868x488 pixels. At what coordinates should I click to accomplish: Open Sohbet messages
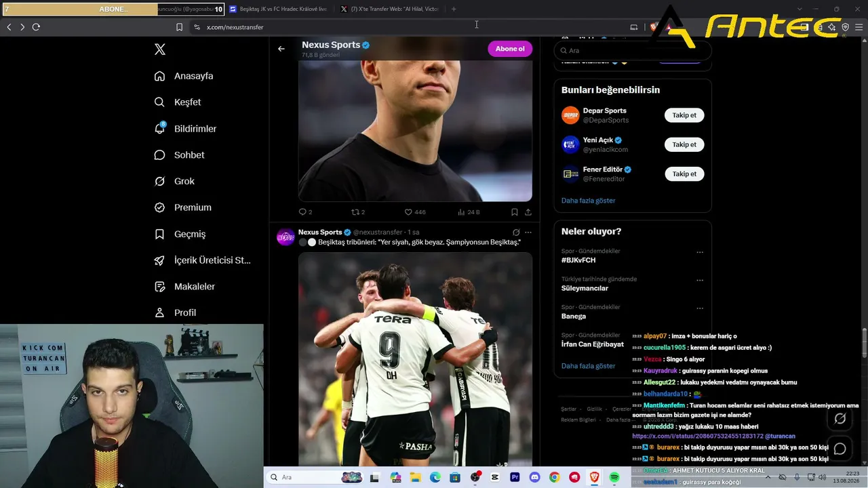click(179, 155)
